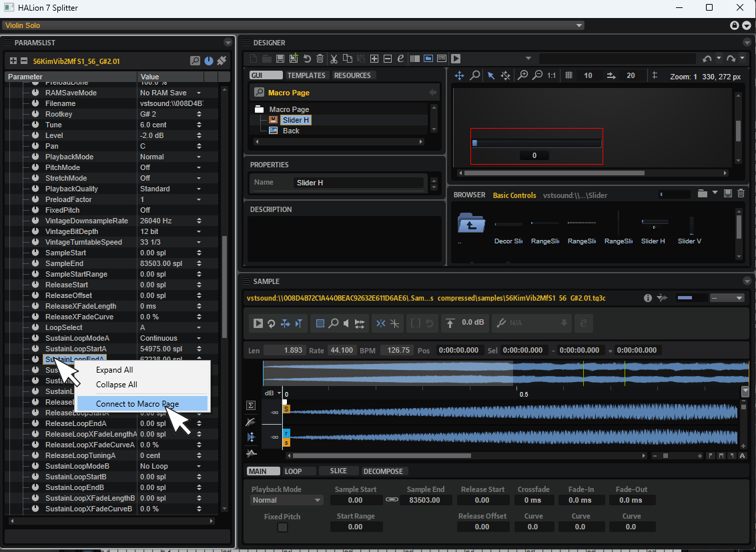Open the Violin Solo program dropdown
The width and height of the screenshot is (756, 552).
point(579,25)
